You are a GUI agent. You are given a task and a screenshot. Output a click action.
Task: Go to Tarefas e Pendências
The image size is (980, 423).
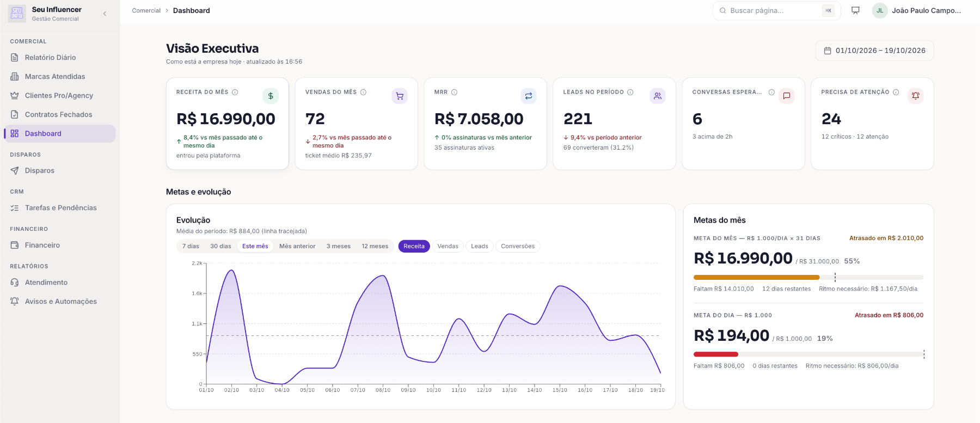60,207
